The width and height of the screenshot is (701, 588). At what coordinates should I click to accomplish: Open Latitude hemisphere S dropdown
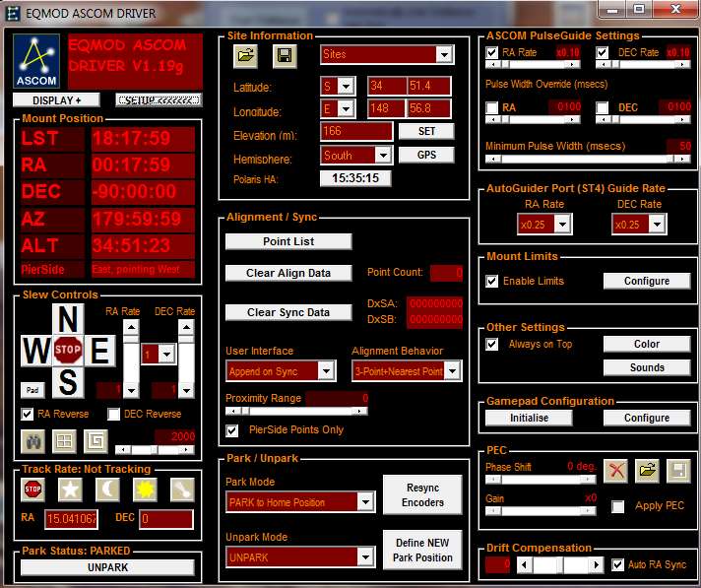[346, 86]
